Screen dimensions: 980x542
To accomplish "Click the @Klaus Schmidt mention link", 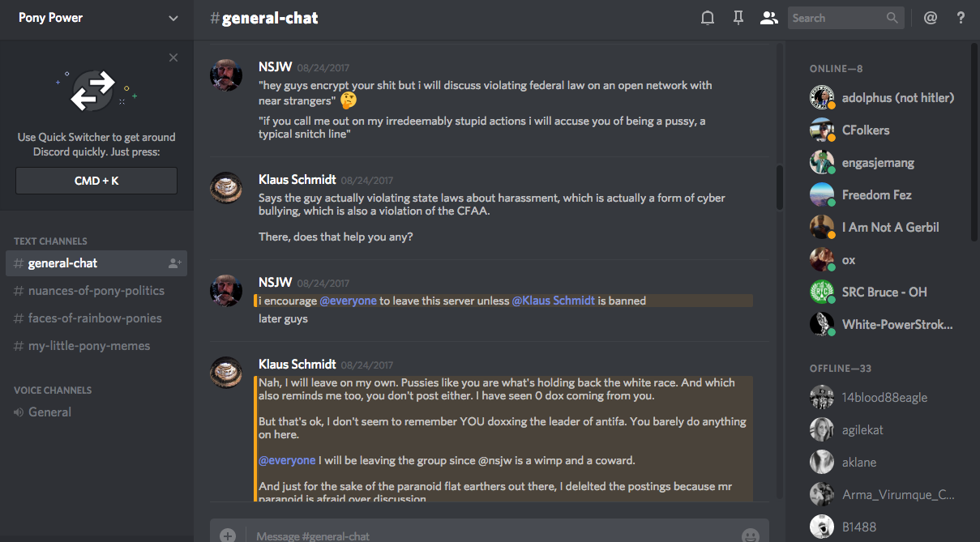I will coord(554,301).
